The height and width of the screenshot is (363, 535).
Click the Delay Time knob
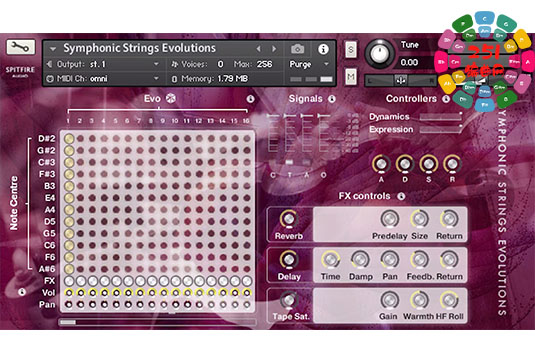click(x=330, y=260)
